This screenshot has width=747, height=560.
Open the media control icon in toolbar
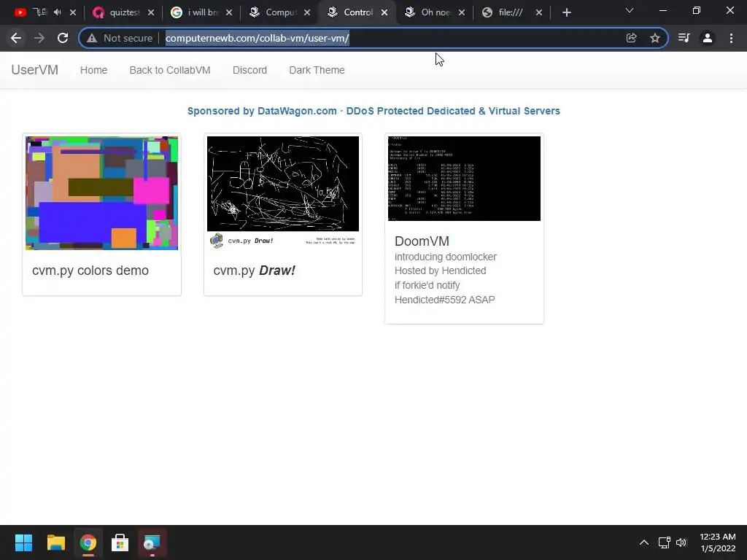(x=684, y=38)
